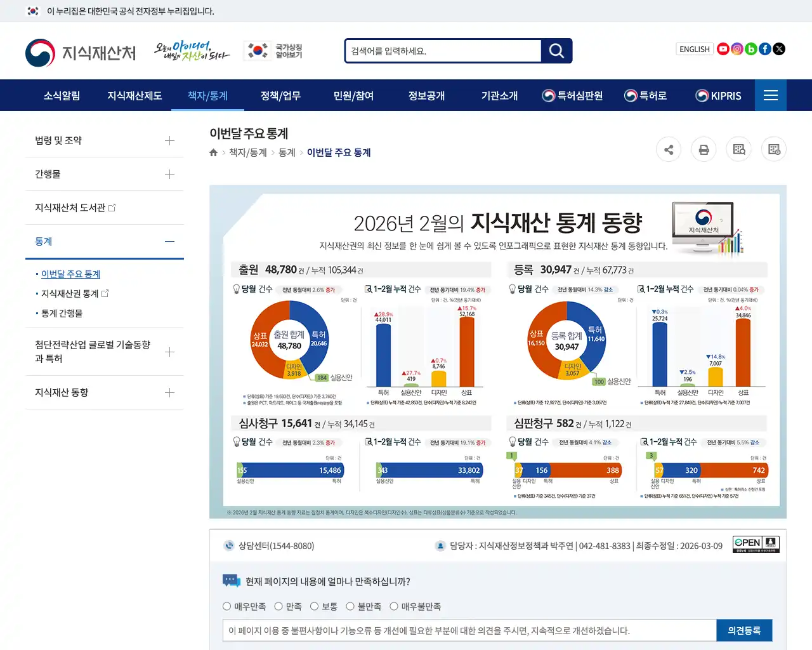
Task: Submit feedback via the 의견등록 button
Action: pos(744,630)
